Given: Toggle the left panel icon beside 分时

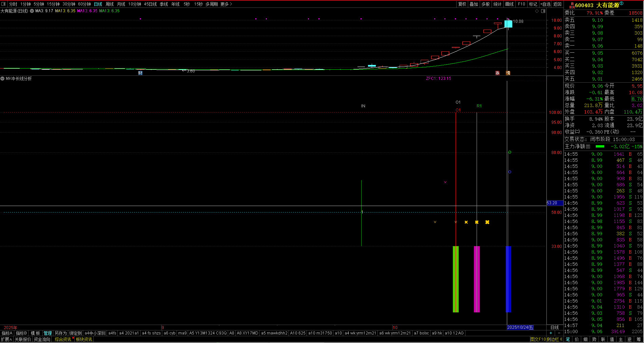Looking at the screenshot, I should click(x=4, y=4).
